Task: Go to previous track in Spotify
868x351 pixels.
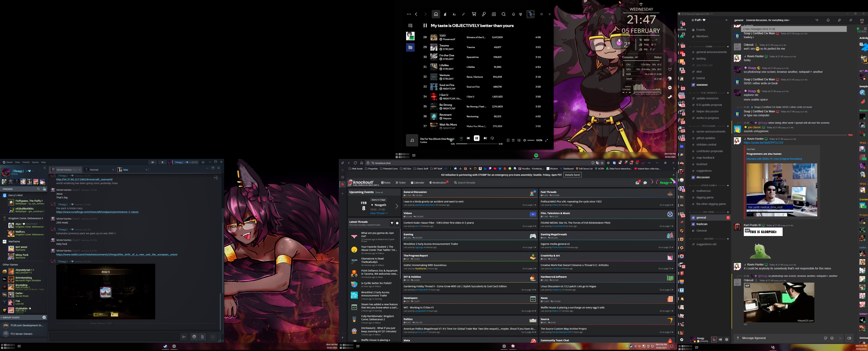Action: 468,138
